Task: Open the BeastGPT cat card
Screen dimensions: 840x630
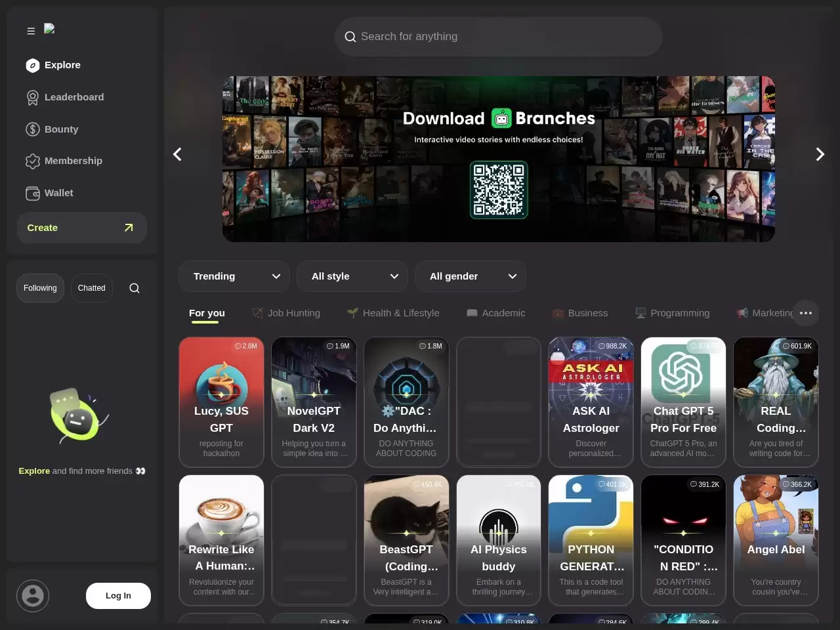Action: [x=407, y=540]
